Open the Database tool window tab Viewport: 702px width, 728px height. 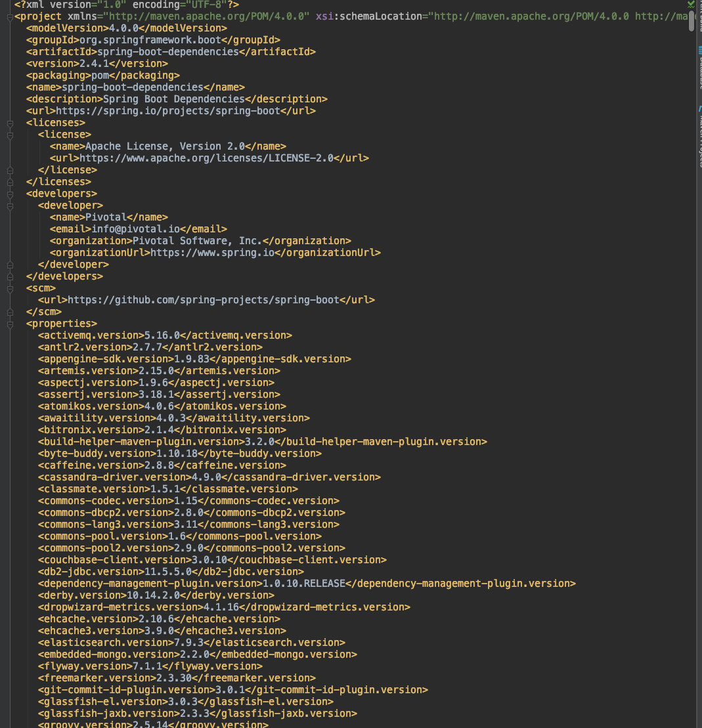tap(699, 68)
